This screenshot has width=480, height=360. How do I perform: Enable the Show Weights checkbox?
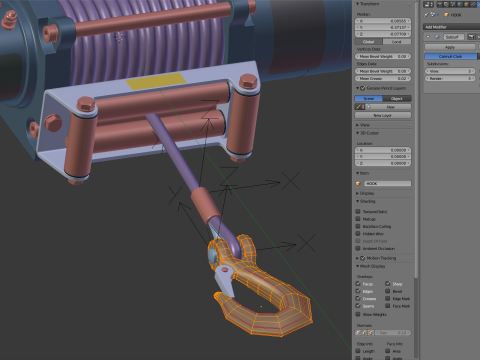[x=358, y=314]
